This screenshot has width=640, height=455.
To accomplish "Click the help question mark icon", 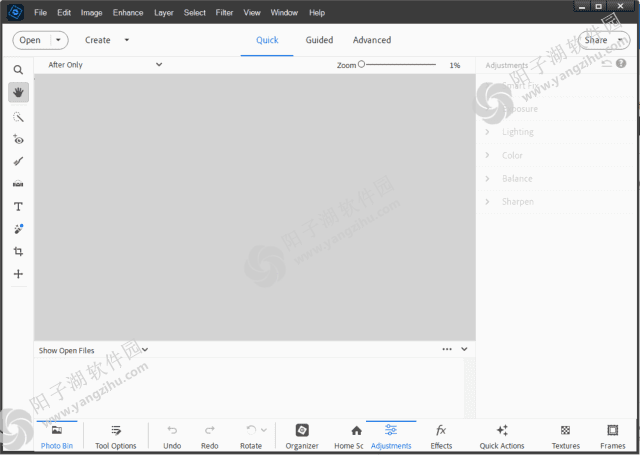I will coord(621,63).
